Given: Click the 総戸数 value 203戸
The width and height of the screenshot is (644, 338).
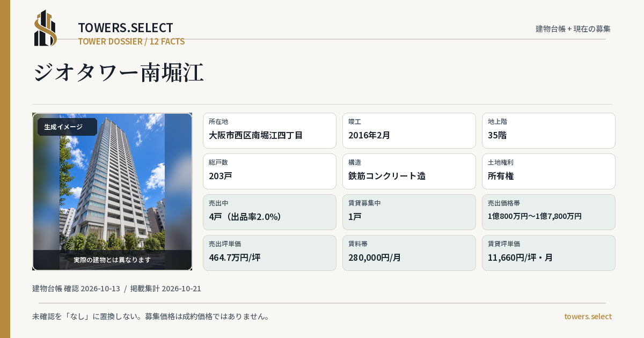Looking at the screenshot, I should click(221, 176).
